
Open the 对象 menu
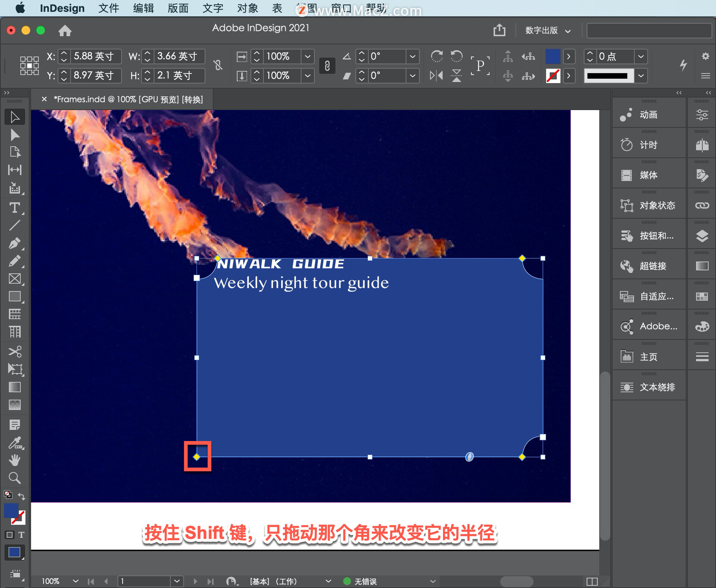coord(247,8)
